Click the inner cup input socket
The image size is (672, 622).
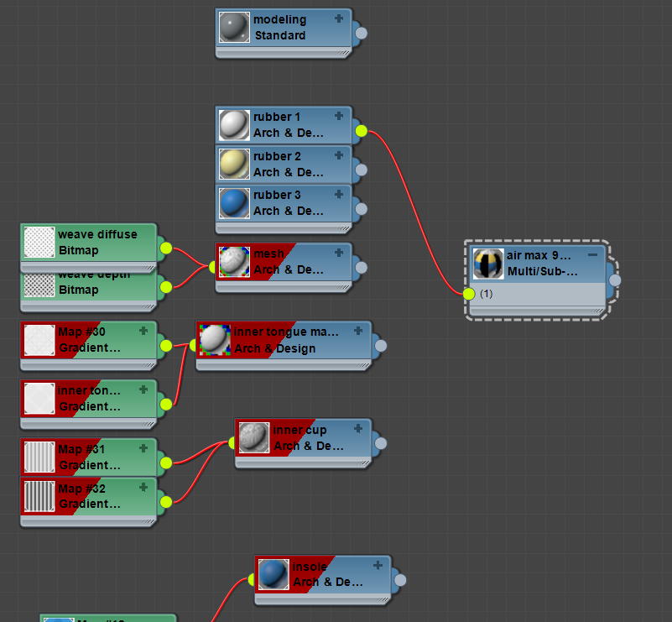click(232, 443)
